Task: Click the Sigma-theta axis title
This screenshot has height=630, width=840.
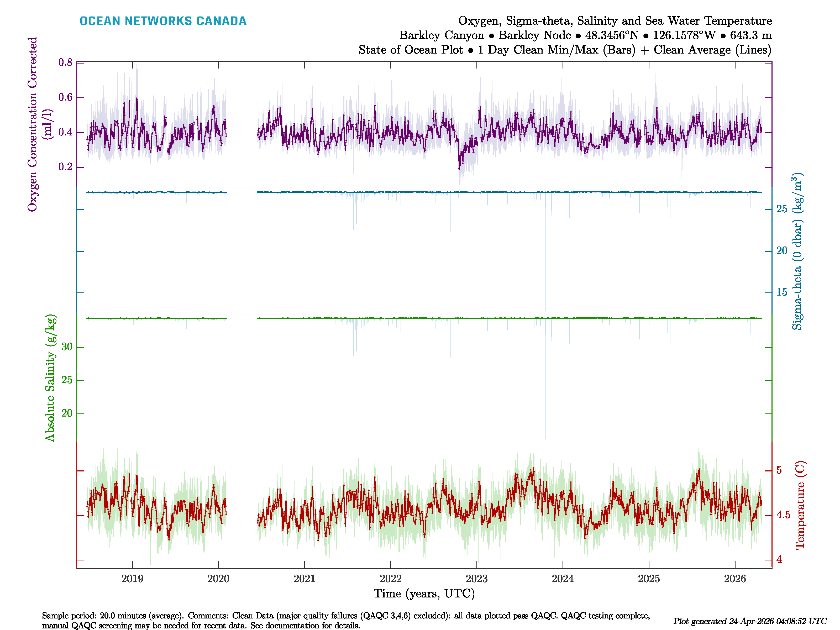Action: click(797, 251)
